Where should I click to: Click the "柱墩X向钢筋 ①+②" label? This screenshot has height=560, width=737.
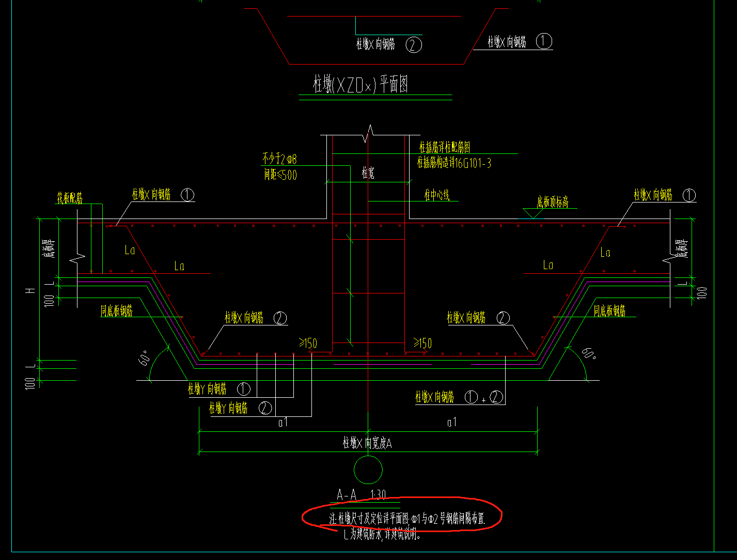point(459,397)
